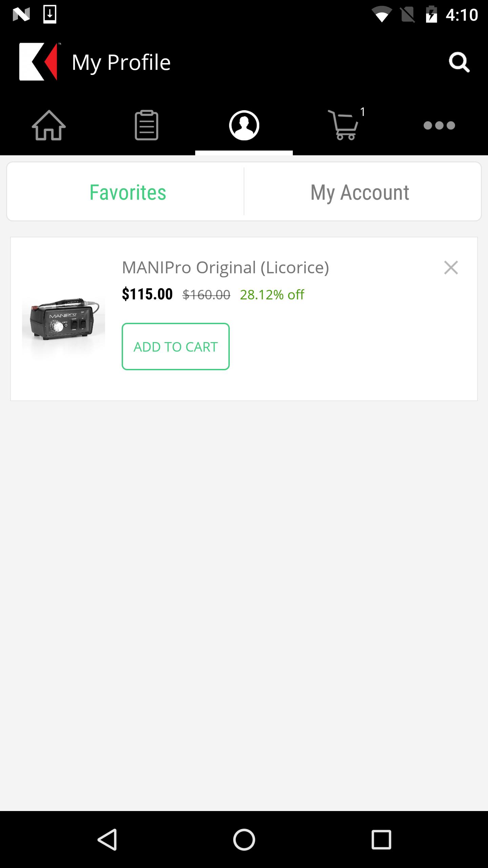This screenshot has width=488, height=868.
Task: Select the profile person icon
Action: click(x=244, y=125)
